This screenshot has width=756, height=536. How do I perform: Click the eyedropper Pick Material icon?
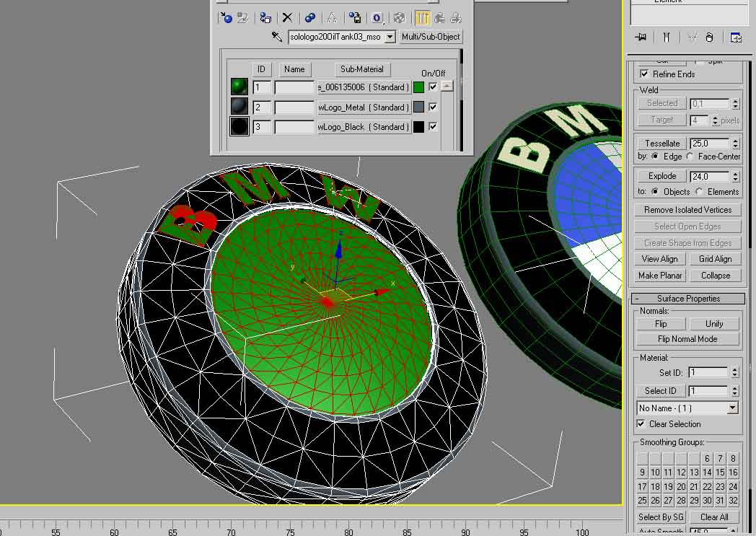(277, 37)
